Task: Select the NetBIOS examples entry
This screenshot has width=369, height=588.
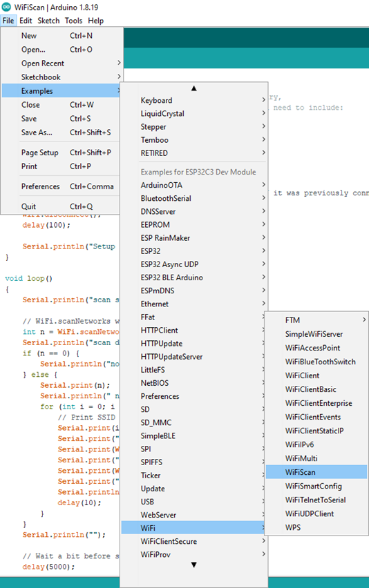Action: click(193, 383)
